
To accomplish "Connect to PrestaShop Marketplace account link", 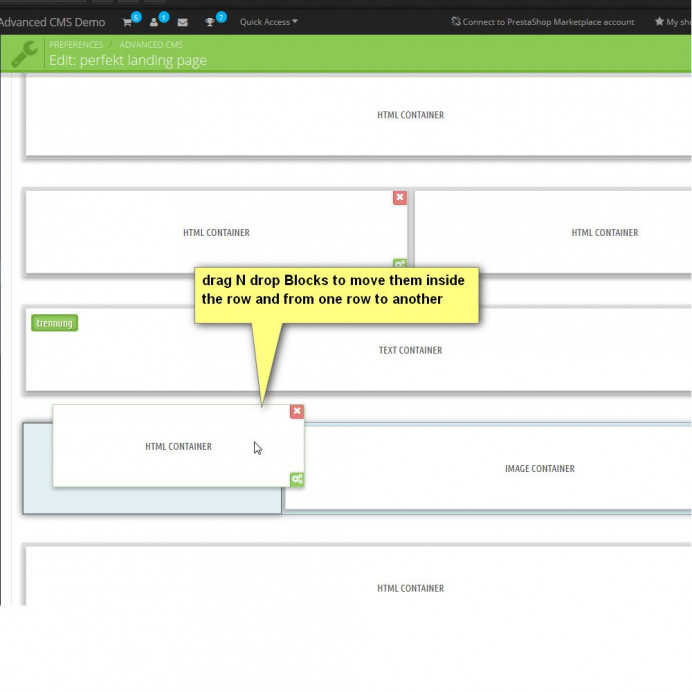I will pyautogui.click(x=543, y=22).
